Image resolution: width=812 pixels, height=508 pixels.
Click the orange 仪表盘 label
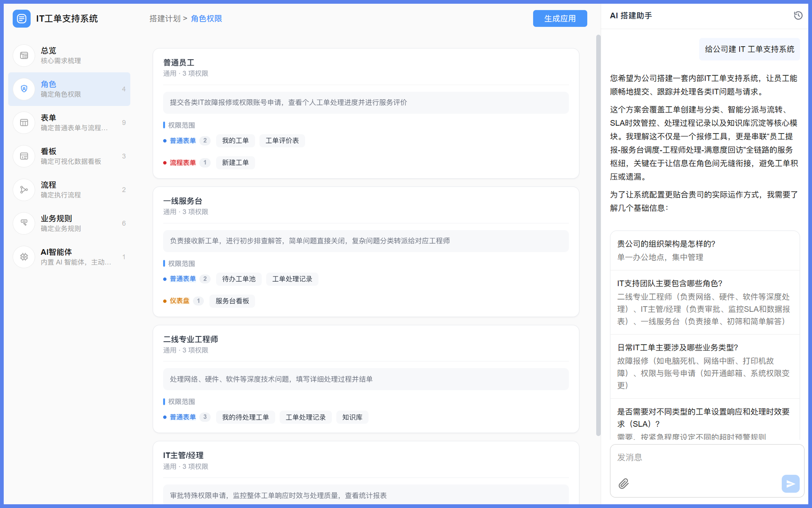(x=179, y=301)
